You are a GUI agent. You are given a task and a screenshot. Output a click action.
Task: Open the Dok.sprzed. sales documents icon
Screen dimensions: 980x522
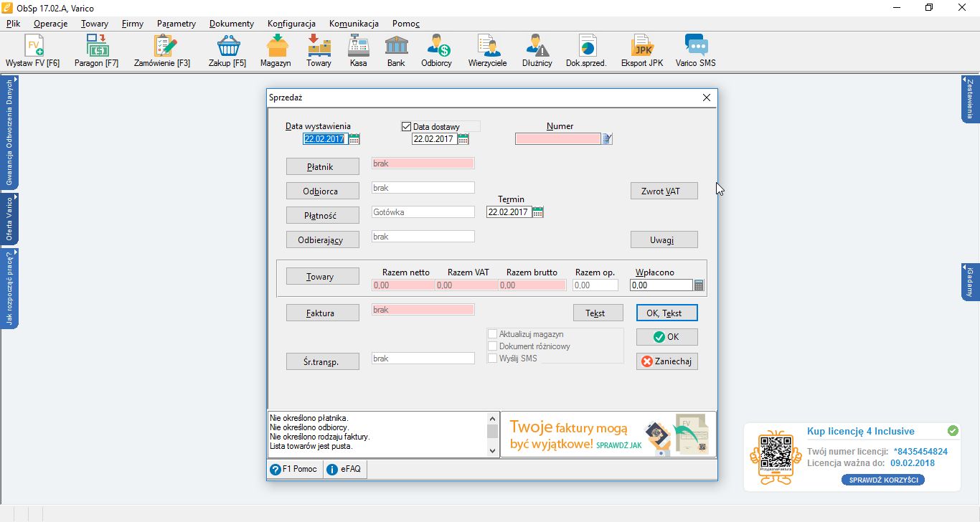587,51
